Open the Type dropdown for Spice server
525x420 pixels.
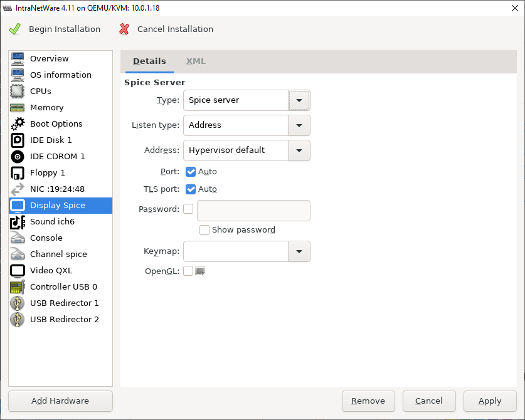pyautogui.click(x=299, y=100)
